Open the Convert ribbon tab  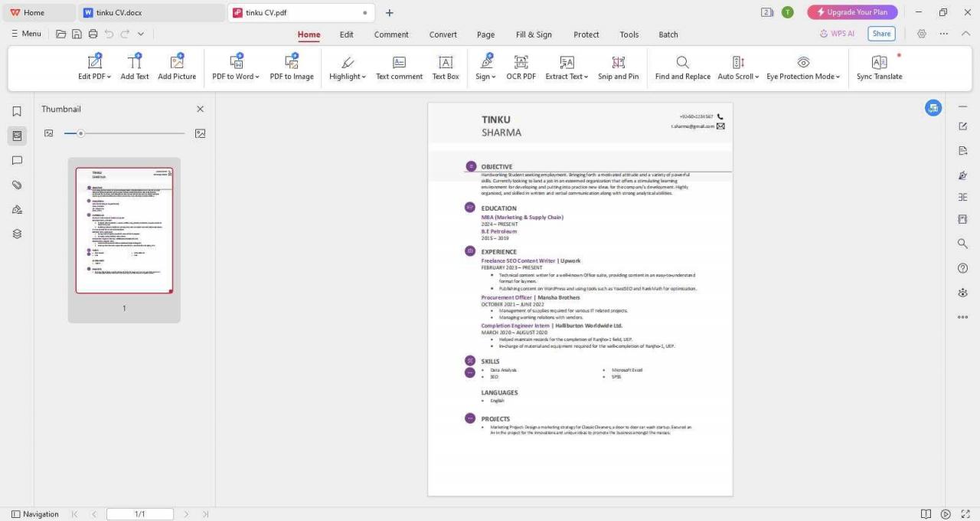tap(443, 34)
